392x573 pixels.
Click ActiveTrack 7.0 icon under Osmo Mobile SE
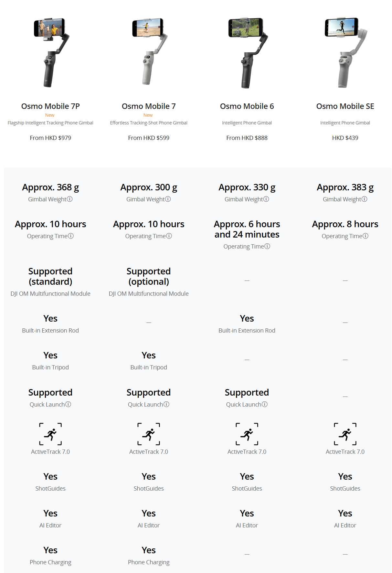tap(345, 434)
